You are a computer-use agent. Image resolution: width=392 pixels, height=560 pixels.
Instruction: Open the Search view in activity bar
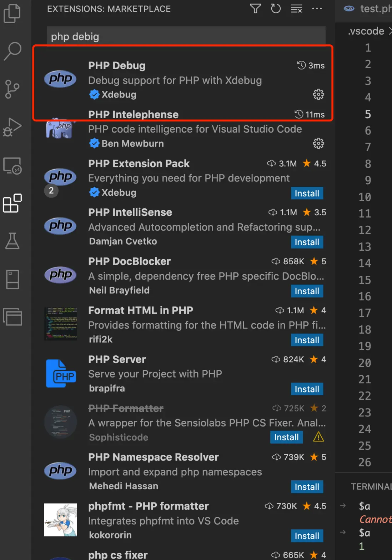[12, 51]
